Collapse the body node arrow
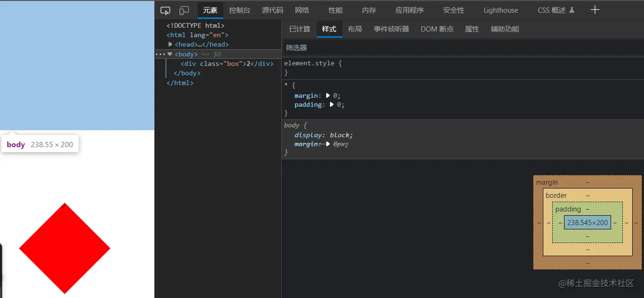The height and width of the screenshot is (298, 644). [x=170, y=54]
